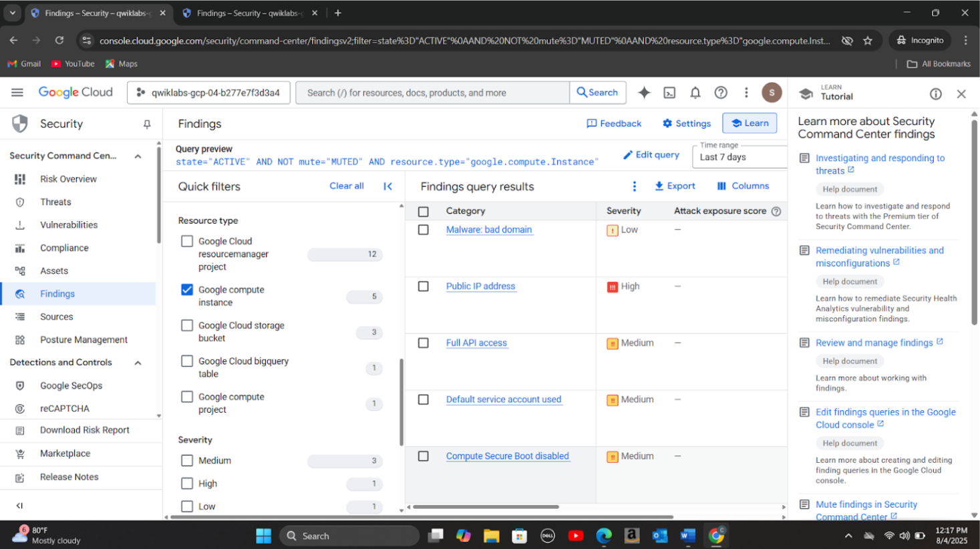This screenshot has height=549, width=980.
Task: Check the Medium severity filter
Action: point(187,461)
